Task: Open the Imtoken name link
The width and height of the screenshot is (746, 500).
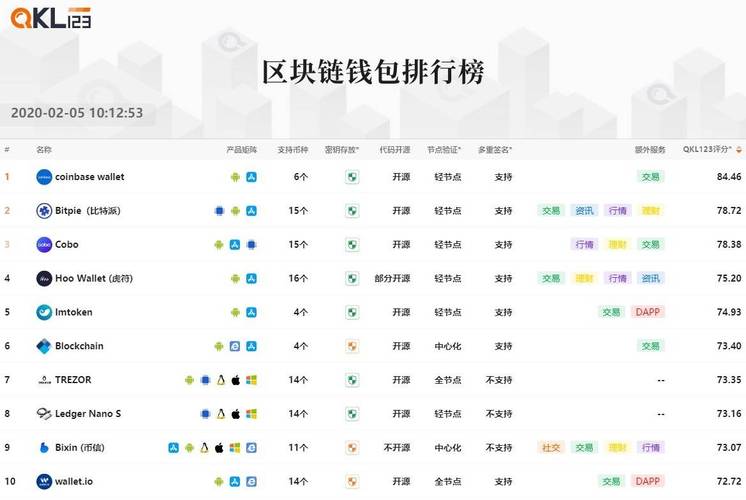Action: (x=74, y=312)
